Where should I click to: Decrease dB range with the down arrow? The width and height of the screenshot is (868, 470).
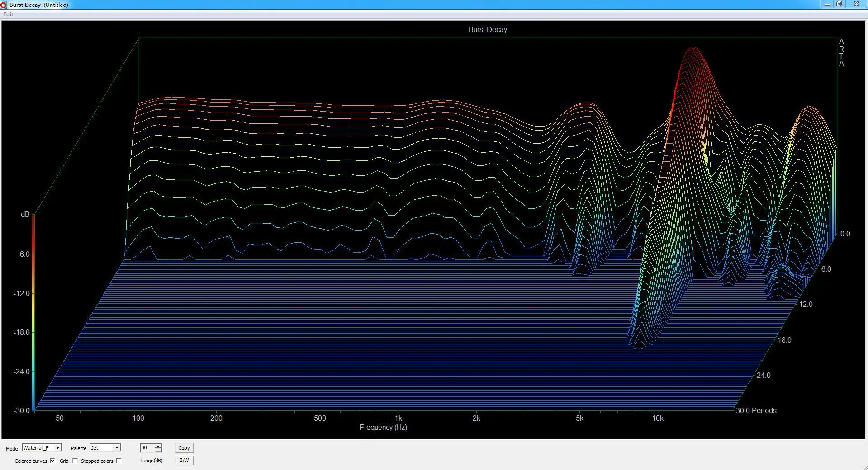[x=158, y=450]
